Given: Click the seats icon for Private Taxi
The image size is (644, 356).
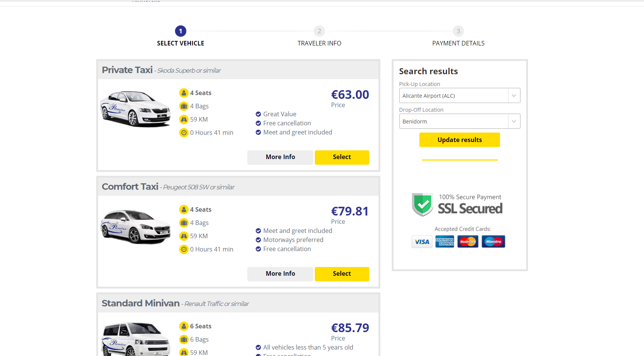Looking at the screenshot, I should click(184, 93).
